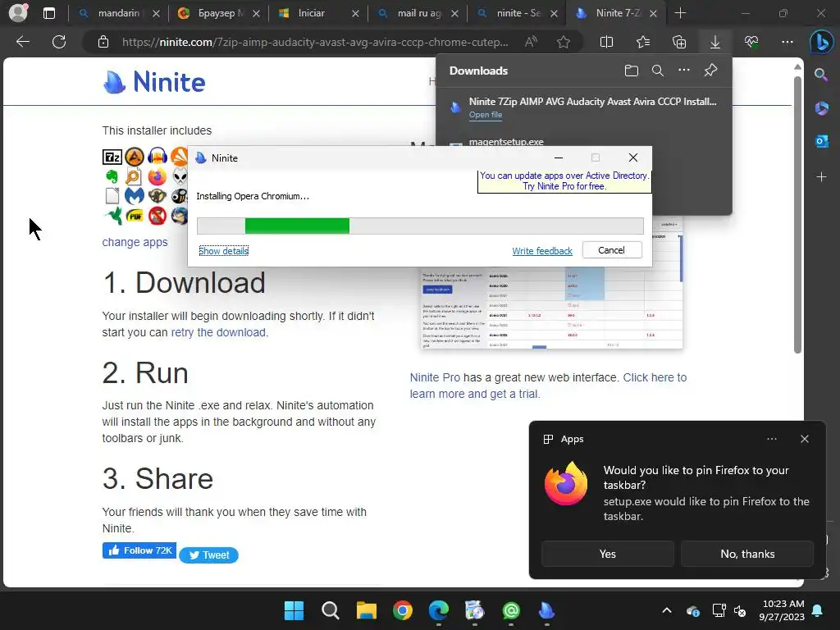
Task: Click the MediaMonkey icon
Action: [157, 195]
